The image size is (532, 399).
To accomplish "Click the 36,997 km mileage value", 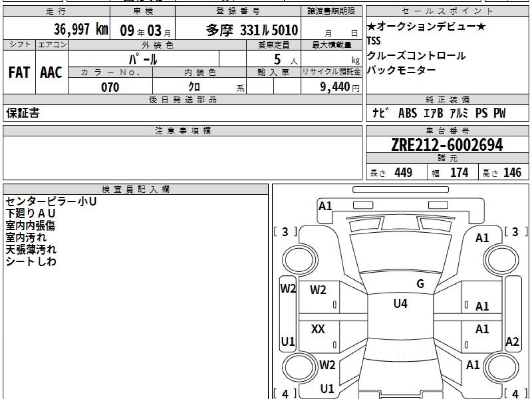I will (x=81, y=30).
